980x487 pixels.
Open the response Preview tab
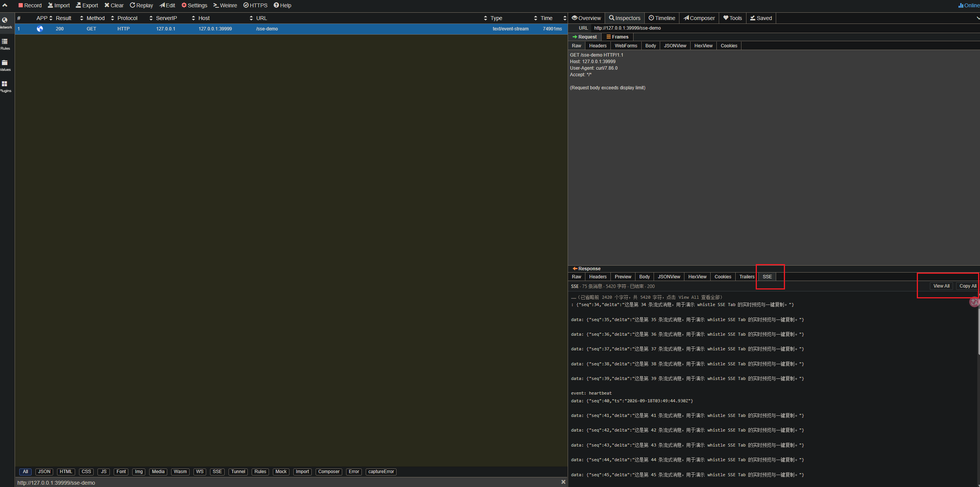[x=623, y=277]
